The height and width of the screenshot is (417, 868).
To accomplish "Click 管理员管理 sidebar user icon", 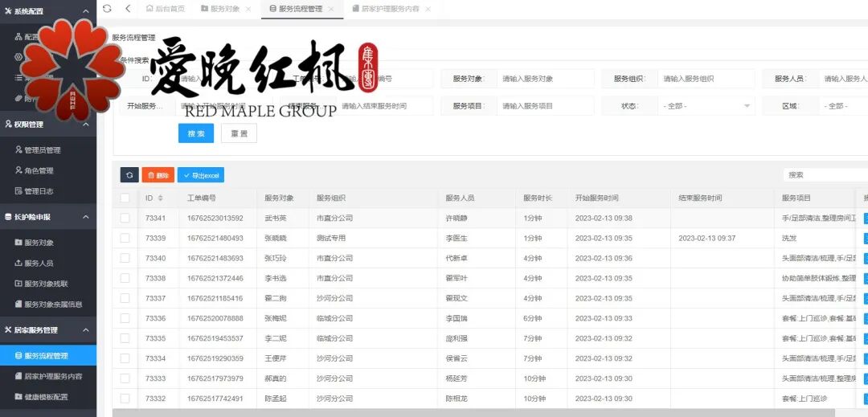I will click(18, 150).
